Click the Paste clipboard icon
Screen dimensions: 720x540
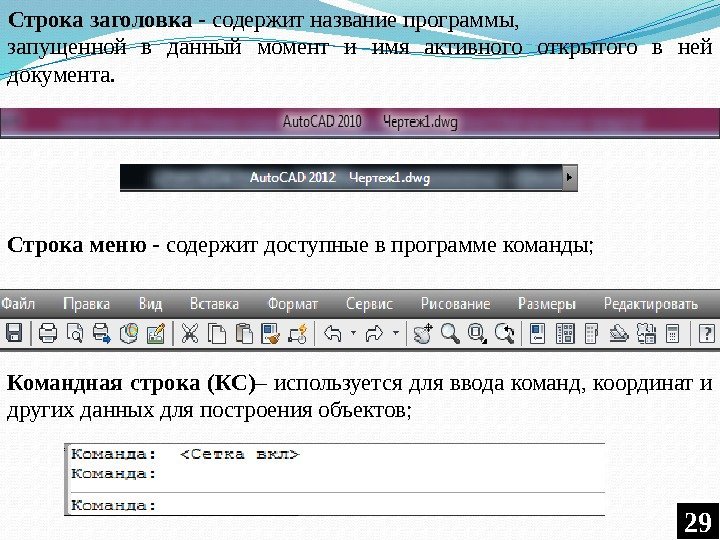(244, 333)
